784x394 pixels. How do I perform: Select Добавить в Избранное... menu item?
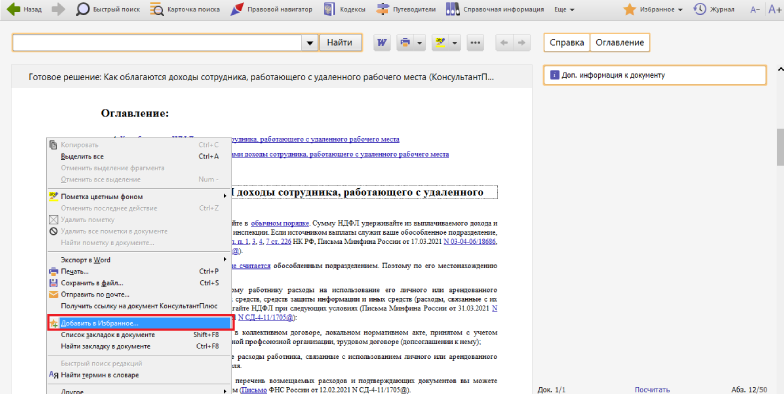point(140,323)
